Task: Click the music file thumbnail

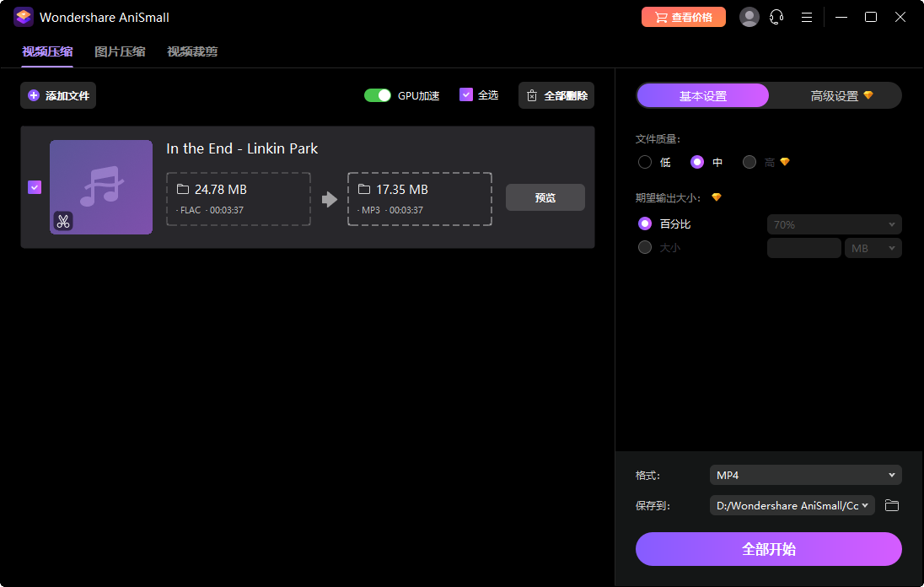Action: point(101,187)
